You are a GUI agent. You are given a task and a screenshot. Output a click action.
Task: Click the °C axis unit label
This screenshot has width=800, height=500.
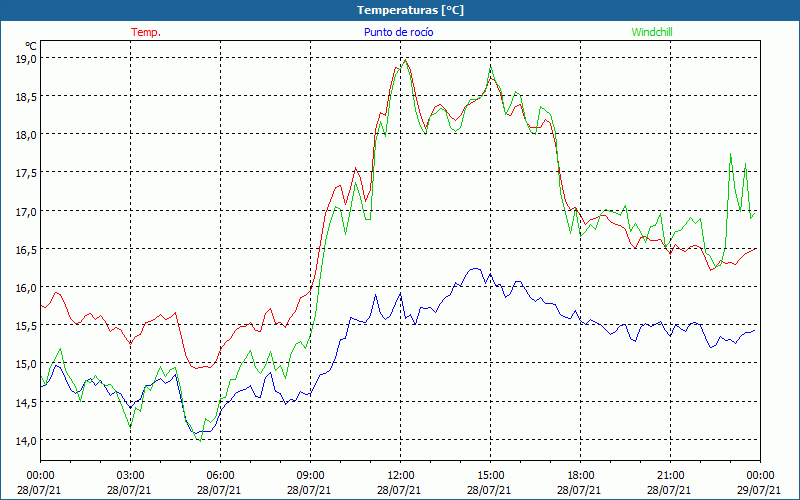[x=31, y=47]
